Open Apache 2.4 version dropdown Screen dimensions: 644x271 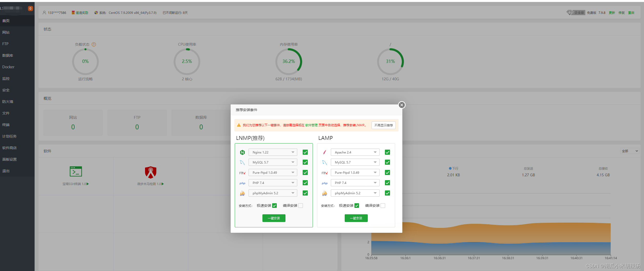click(x=355, y=152)
